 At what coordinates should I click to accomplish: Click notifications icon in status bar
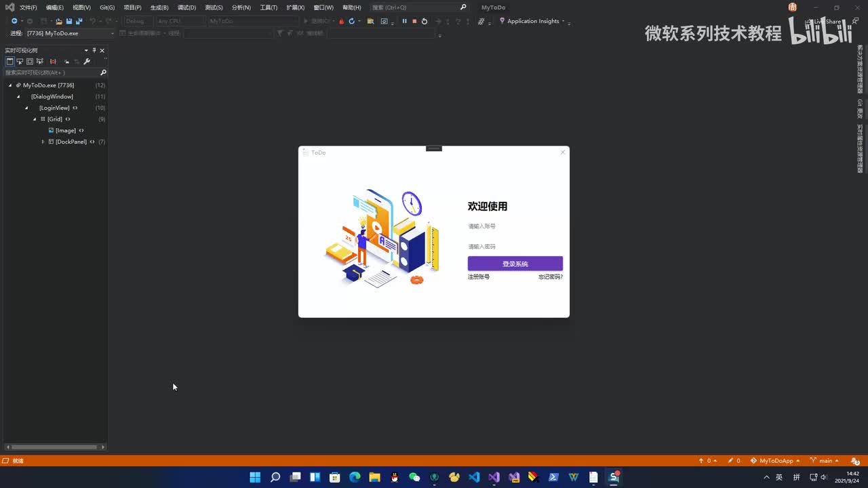(x=856, y=461)
